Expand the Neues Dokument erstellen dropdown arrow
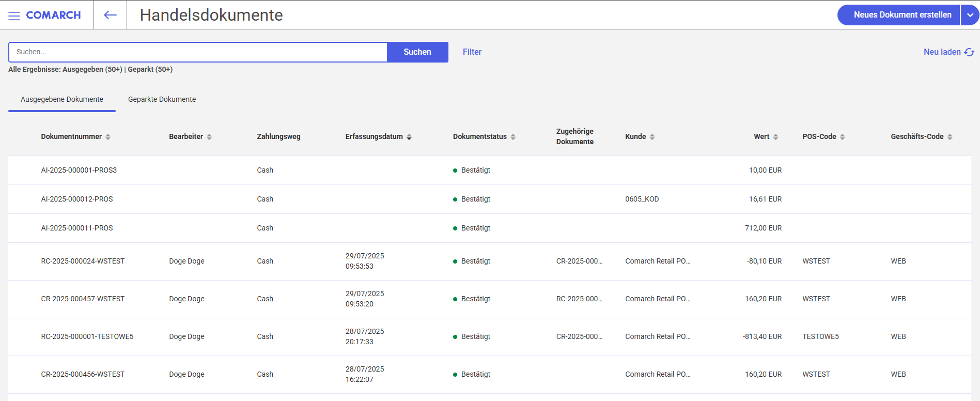The width and height of the screenshot is (980, 401). [970, 15]
